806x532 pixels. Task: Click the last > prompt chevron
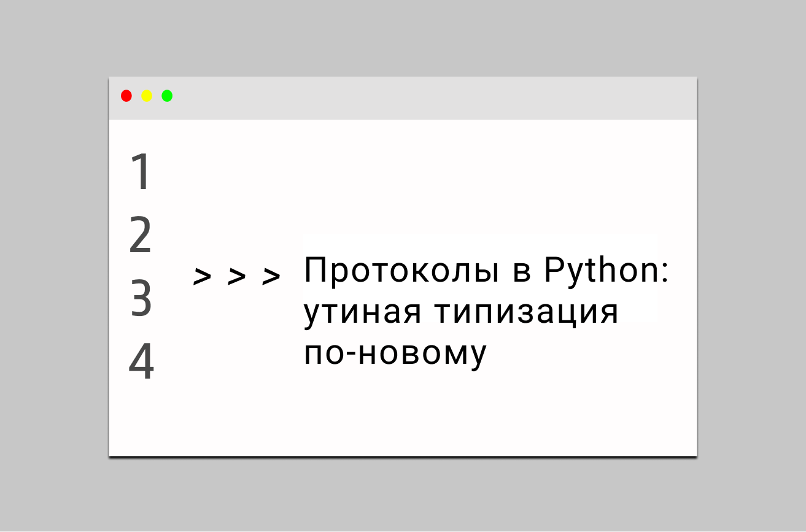(271, 277)
